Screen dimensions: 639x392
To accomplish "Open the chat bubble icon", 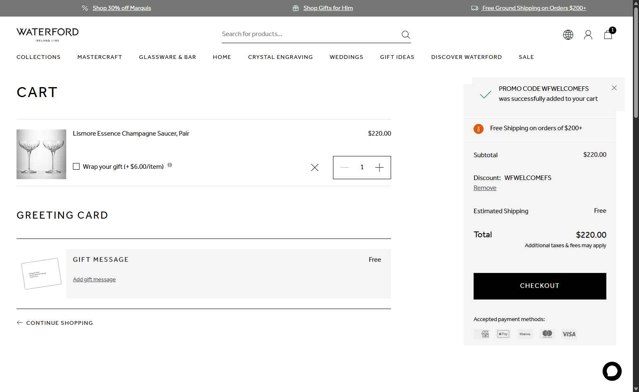I will [x=612, y=371].
